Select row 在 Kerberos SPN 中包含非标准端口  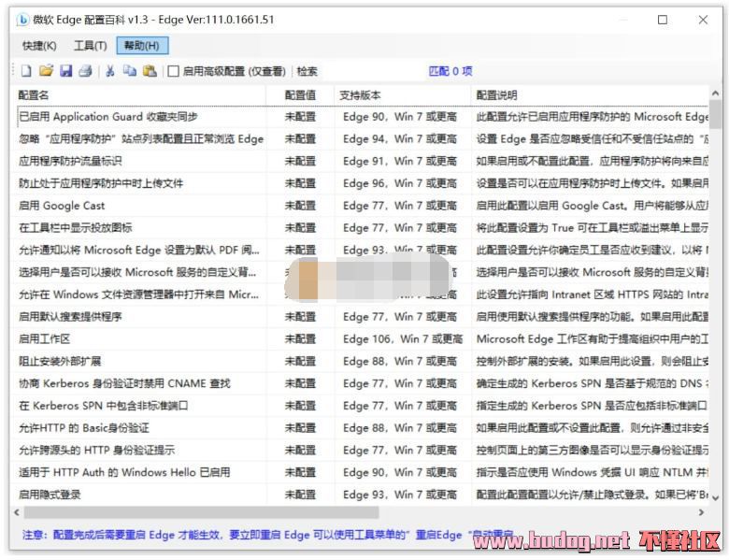[361, 406]
